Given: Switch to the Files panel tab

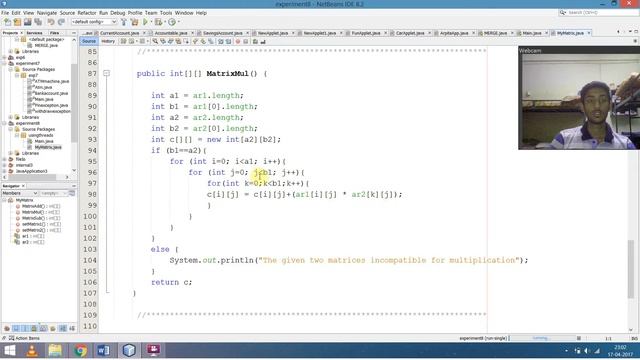Looking at the screenshot, I should (54, 33).
